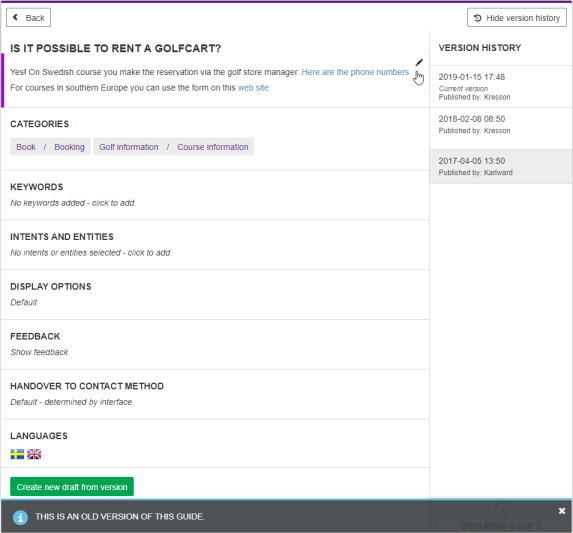Click the Book / Booking category tag
Screen dimensions: 573x533
(x=50, y=147)
